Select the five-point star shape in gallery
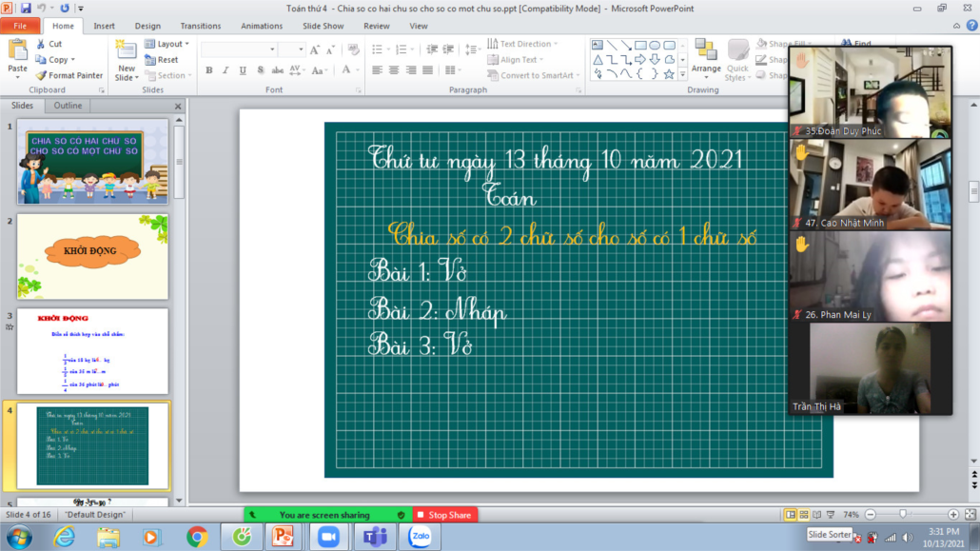 click(x=669, y=74)
